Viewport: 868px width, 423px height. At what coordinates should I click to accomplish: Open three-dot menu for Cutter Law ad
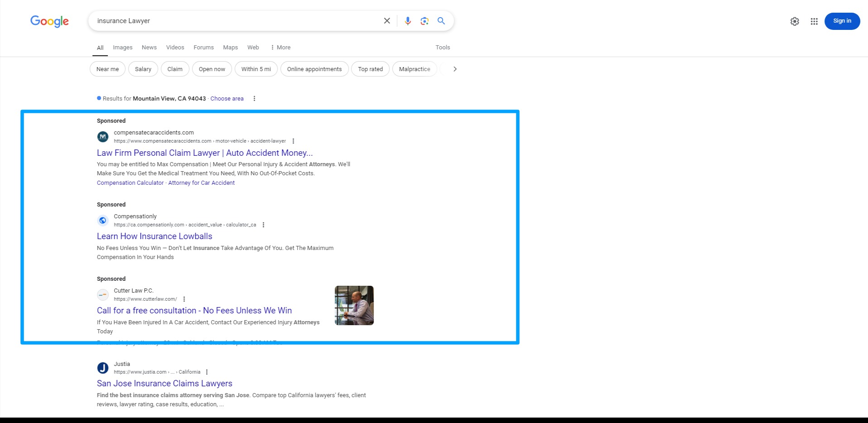[184, 299]
